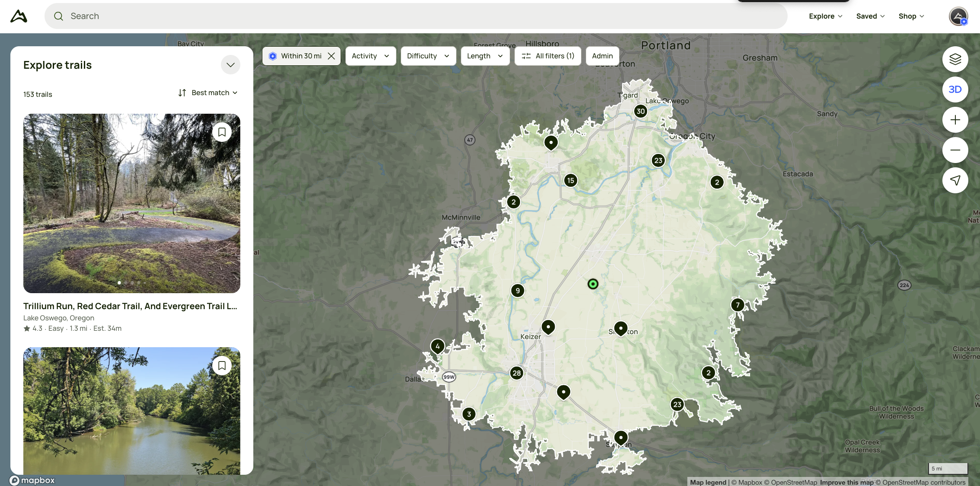Click the Mapbox attribution link
980x486 pixels.
(747, 482)
